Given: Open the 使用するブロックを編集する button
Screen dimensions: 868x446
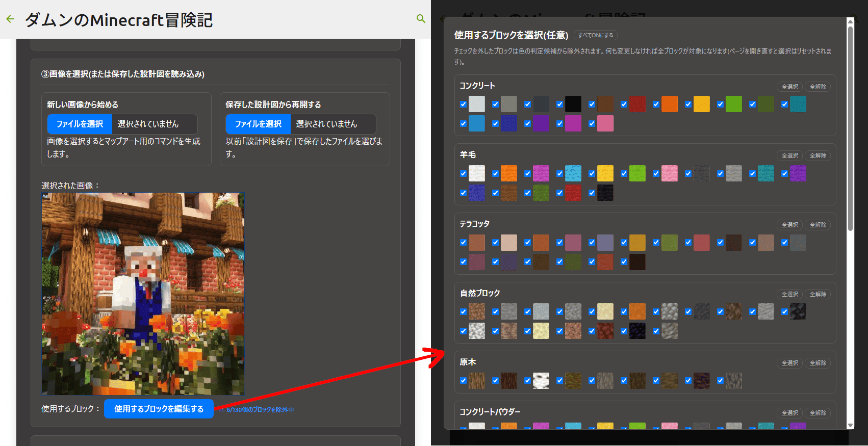Looking at the screenshot, I should click(159, 409).
